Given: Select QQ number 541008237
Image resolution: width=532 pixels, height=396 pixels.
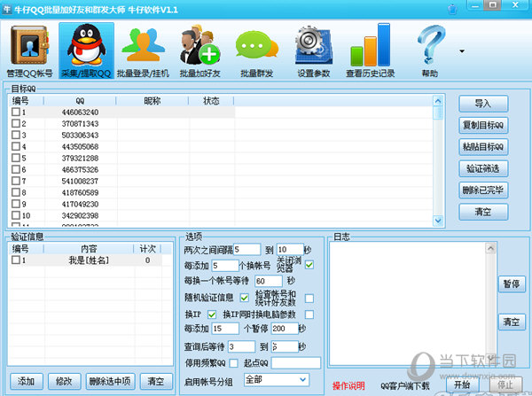Looking at the screenshot, I should (80, 181).
